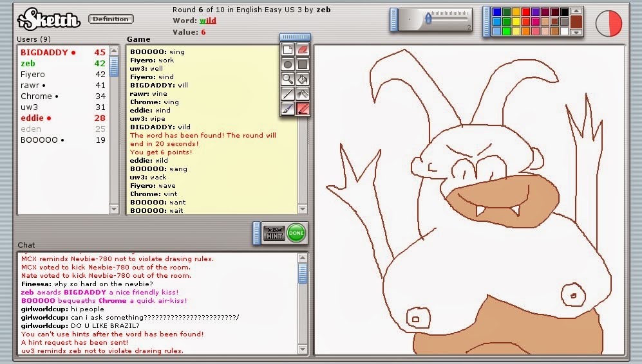Viewport: 642px width, 364px height.
Task: Pick the gray color swatch
Action: click(x=564, y=22)
